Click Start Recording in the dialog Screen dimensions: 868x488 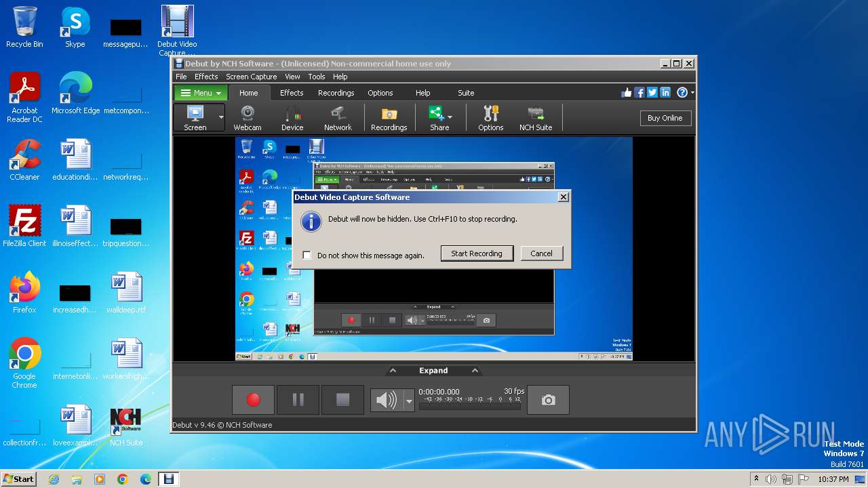(477, 253)
